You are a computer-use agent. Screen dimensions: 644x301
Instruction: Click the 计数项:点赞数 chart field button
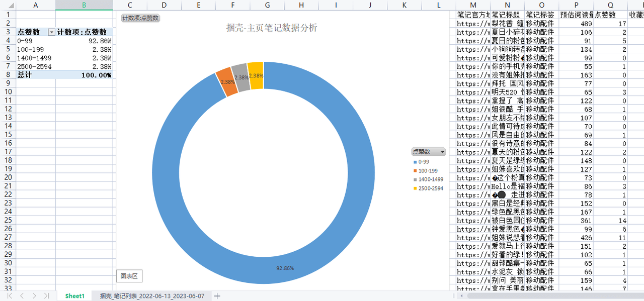[140, 18]
